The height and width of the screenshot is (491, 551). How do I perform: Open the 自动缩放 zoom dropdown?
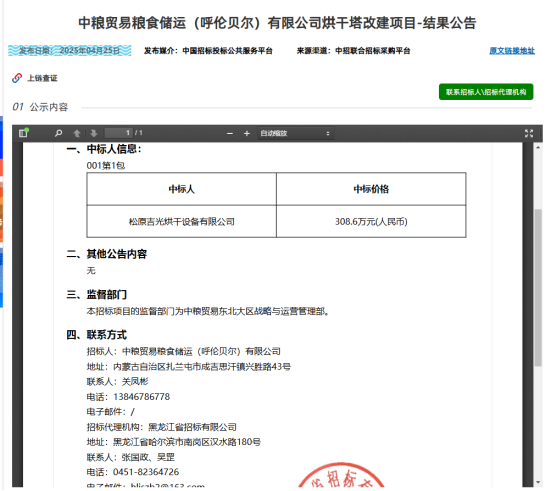296,134
